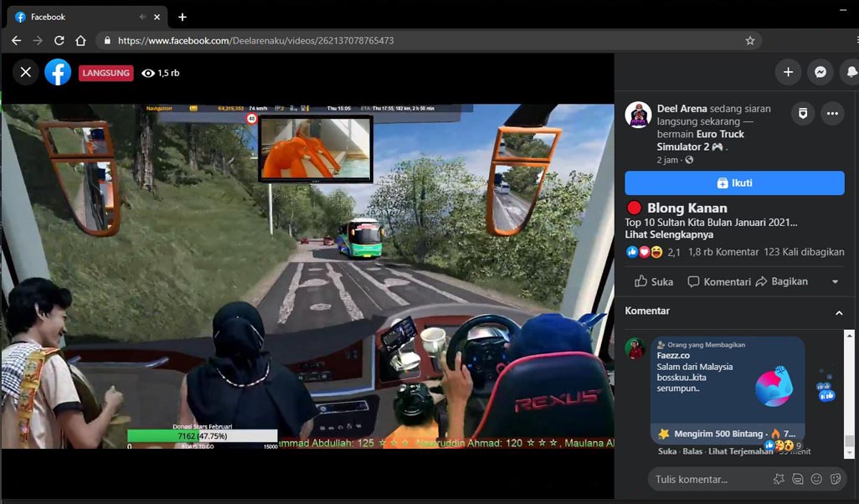Open notifications bell

click(x=851, y=72)
